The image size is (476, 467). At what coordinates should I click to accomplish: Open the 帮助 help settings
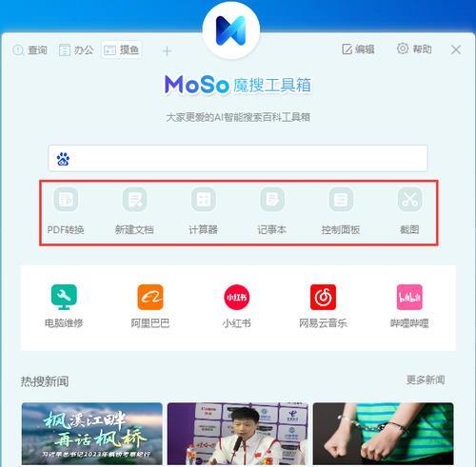click(414, 49)
